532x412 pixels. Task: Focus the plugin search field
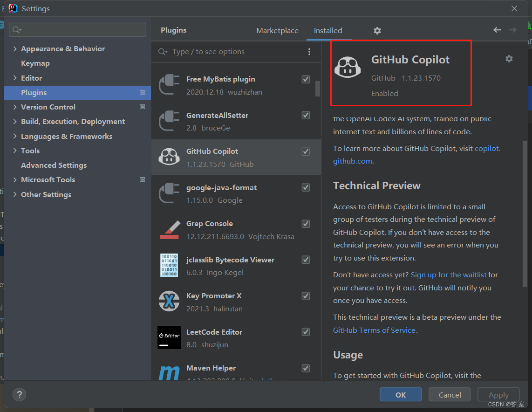(231, 52)
